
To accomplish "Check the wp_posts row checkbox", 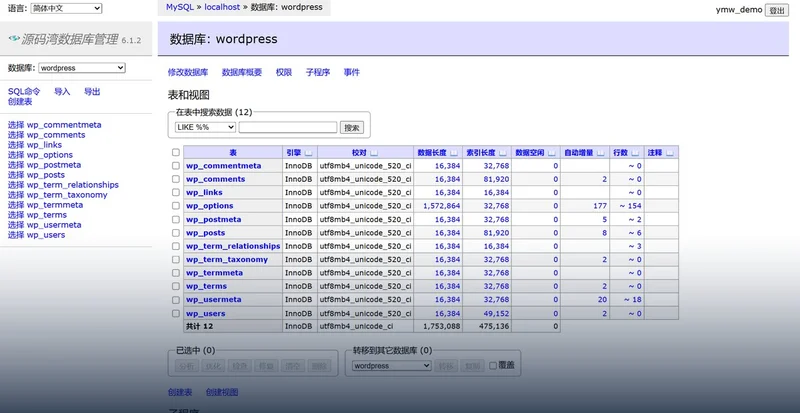I will (176, 233).
